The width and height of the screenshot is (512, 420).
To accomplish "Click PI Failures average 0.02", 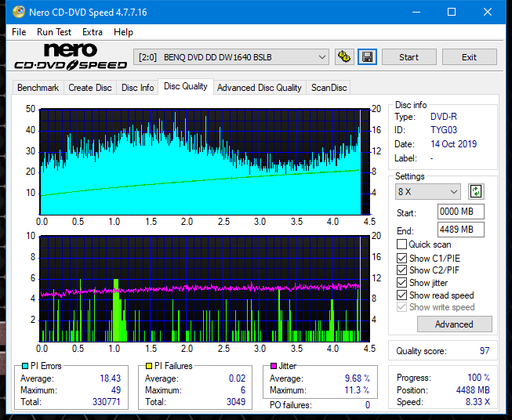I will pyautogui.click(x=237, y=378).
